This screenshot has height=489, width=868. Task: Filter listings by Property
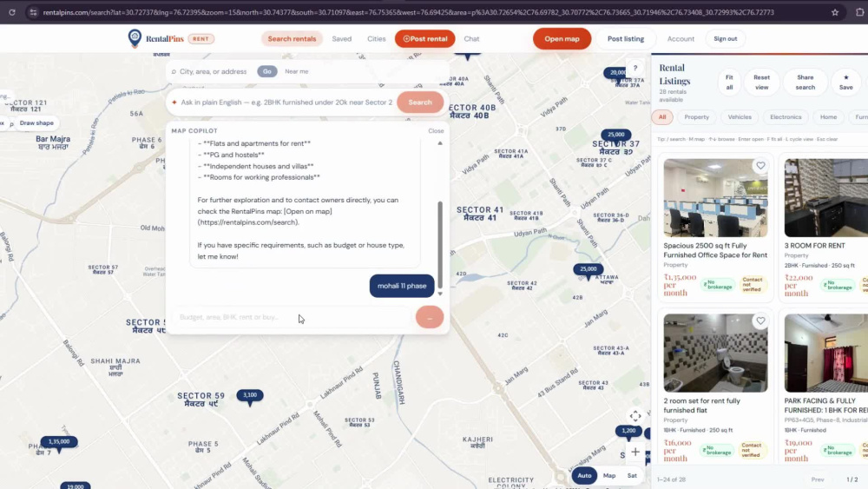coord(696,117)
